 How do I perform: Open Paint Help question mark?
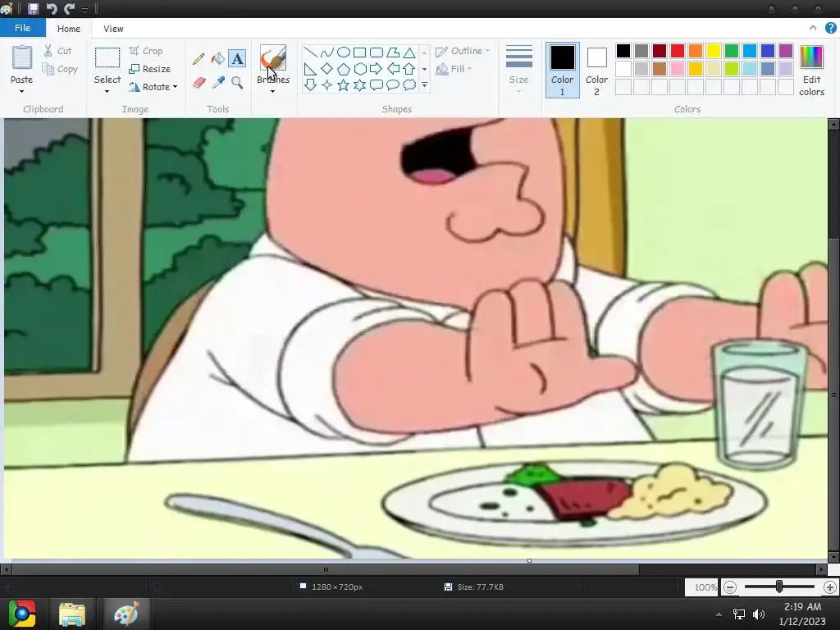click(x=830, y=29)
